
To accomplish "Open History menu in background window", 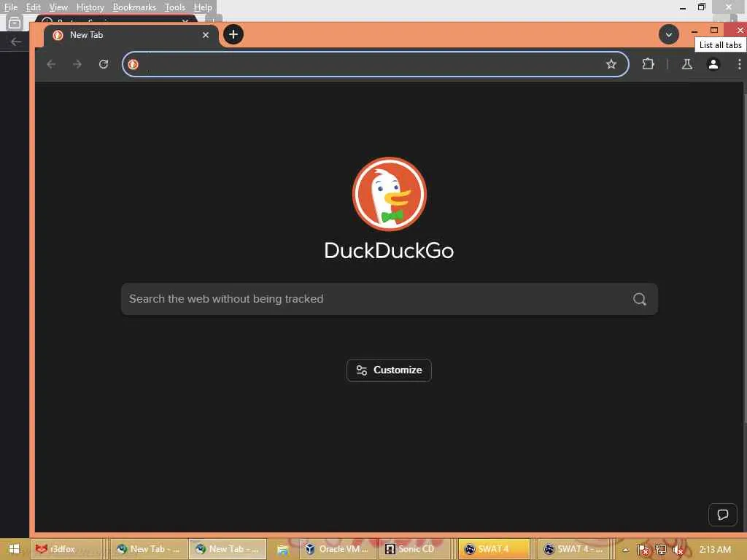I will [90, 7].
